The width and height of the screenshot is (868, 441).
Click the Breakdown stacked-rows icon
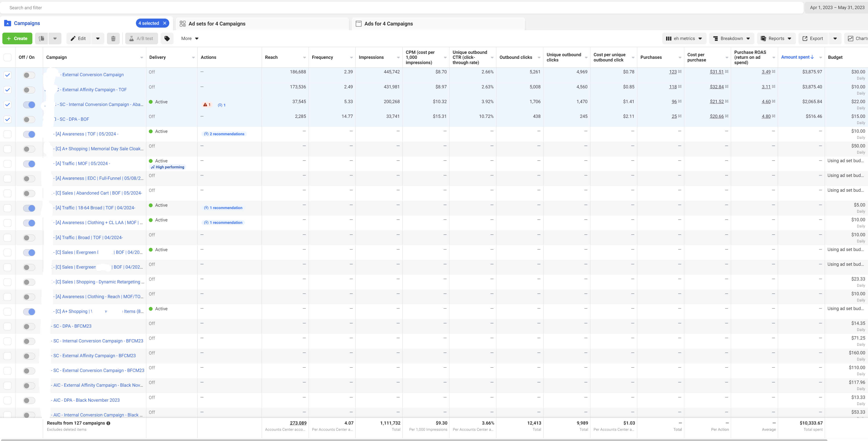(716, 38)
